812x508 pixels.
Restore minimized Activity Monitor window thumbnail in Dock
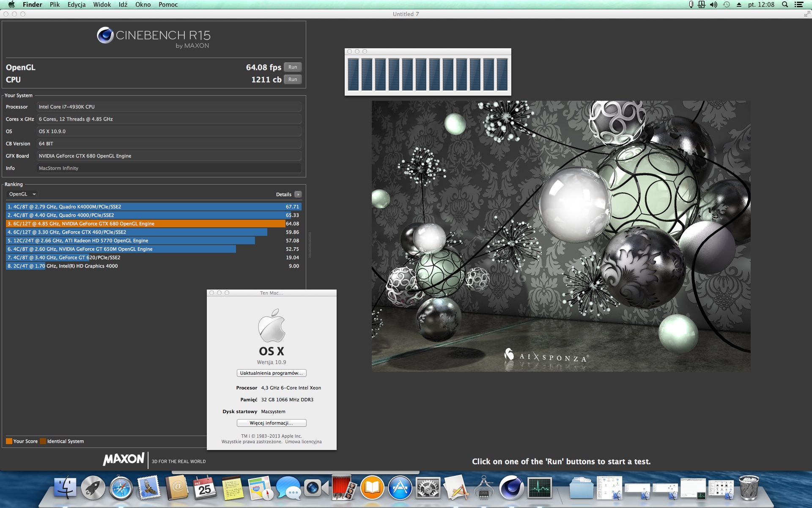point(693,489)
